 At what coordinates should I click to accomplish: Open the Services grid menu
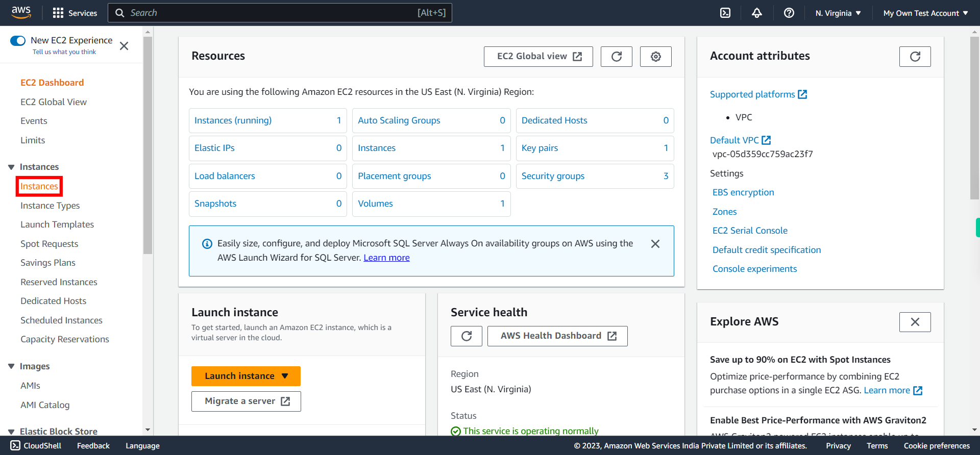pos(75,13)
